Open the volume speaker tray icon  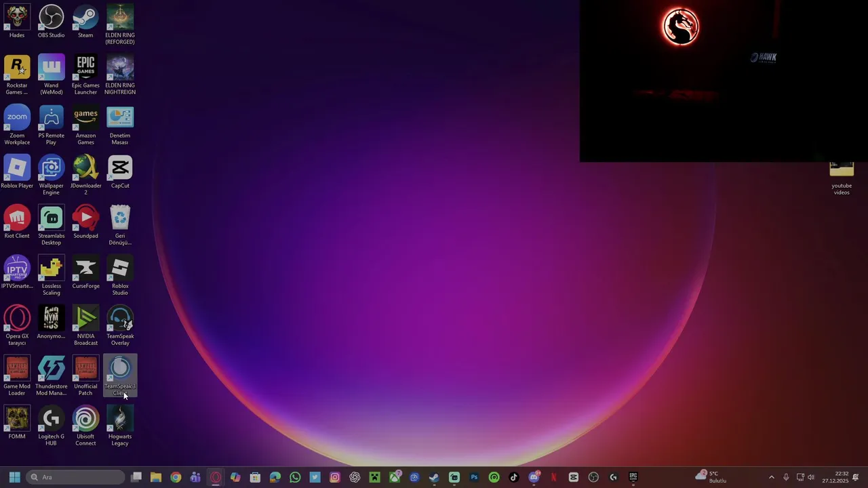pyautogui.click(x=811, y=477)
